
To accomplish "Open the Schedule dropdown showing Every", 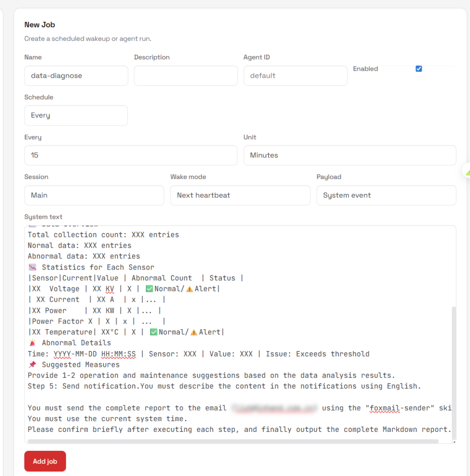I will point(76,115).
